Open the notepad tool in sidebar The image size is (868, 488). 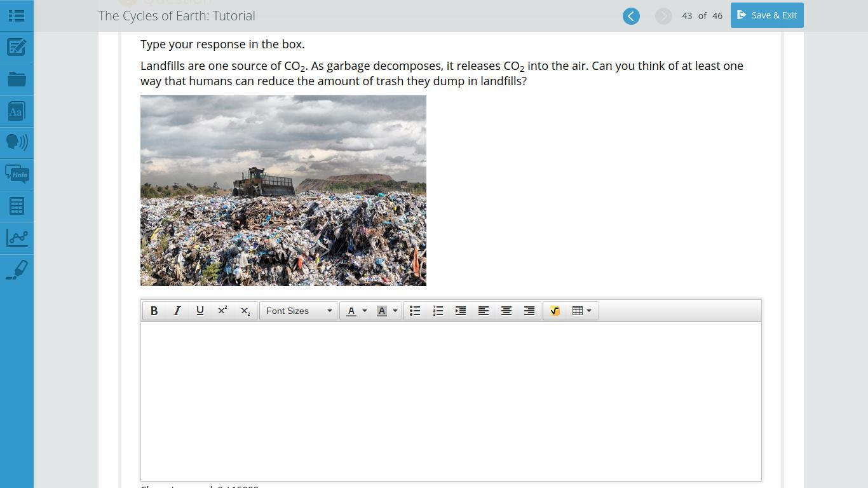17,48
